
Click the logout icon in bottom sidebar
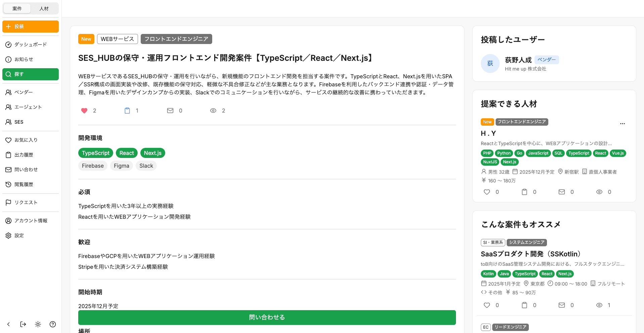pyautogui.click(x=23, y=324)
